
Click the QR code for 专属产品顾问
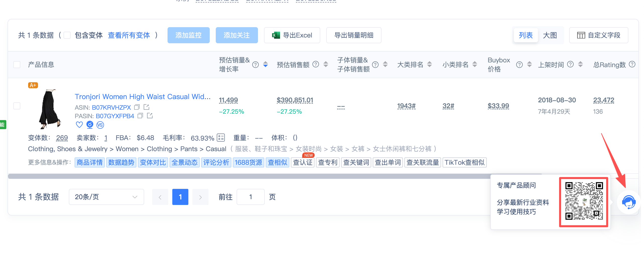(x=584, y=201)
